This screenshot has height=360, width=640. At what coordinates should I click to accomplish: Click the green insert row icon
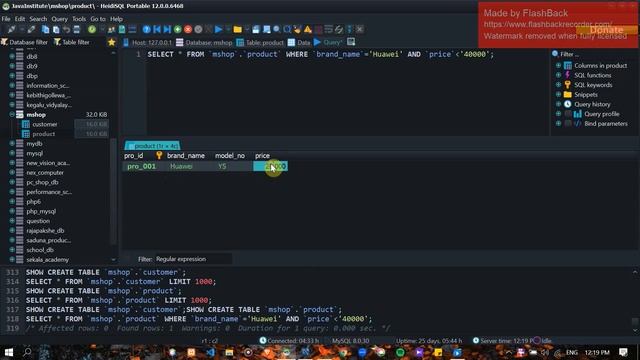click(178, 29)
